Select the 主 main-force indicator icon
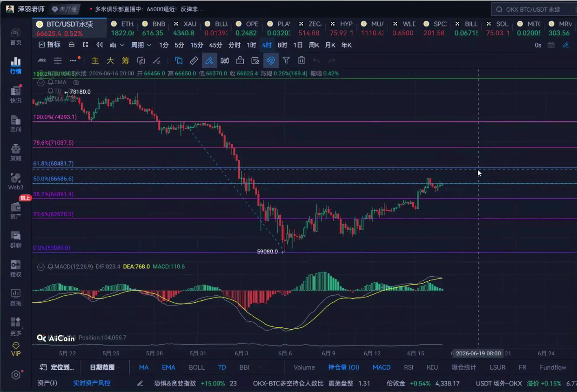 pos(95,60)
